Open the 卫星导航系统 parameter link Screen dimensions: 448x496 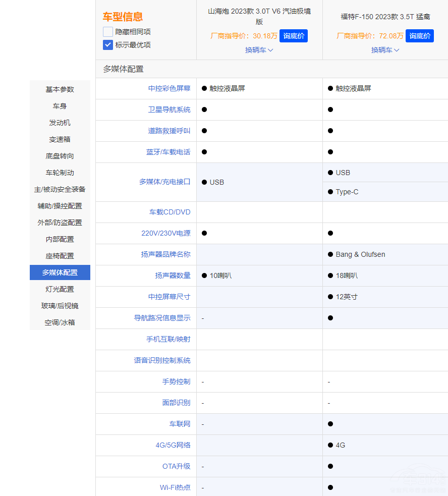pos(169,109)
